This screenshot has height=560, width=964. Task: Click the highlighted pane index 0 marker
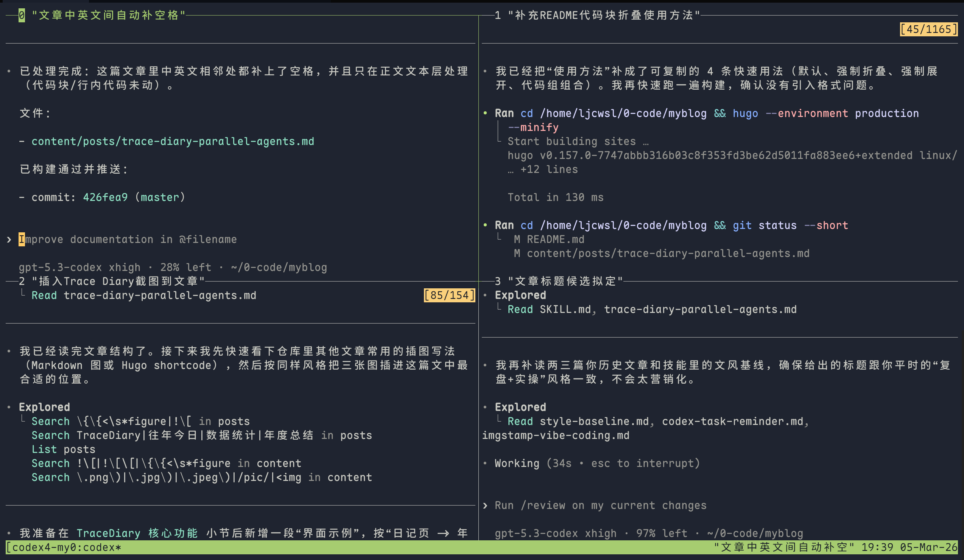tap(22, 15)
